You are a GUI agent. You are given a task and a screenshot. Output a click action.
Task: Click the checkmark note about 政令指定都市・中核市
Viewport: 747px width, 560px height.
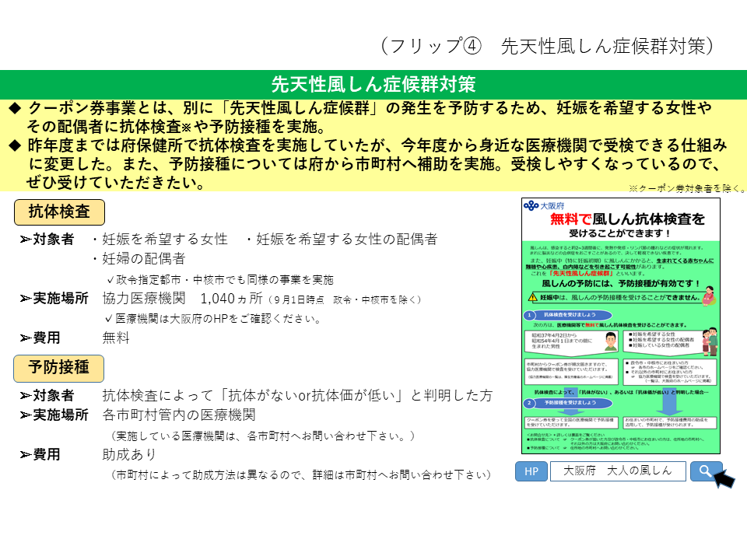pos(220,279)
